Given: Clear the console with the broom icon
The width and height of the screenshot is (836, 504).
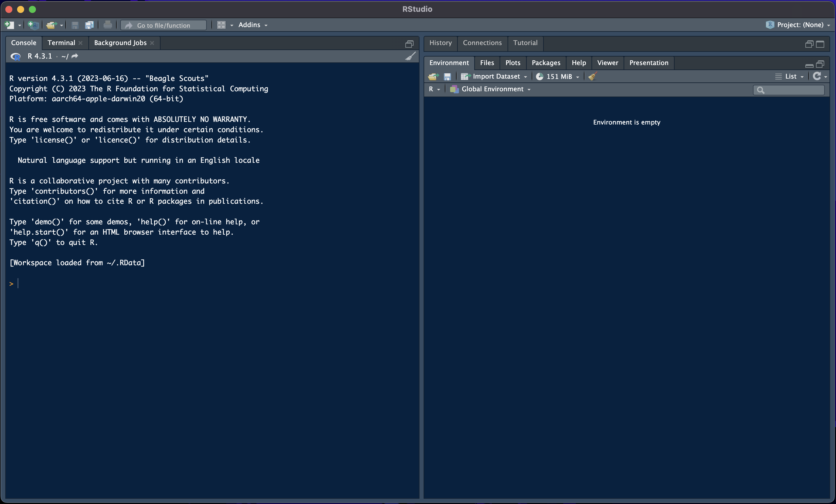Looking at the screenshot, I should [410, 56].
